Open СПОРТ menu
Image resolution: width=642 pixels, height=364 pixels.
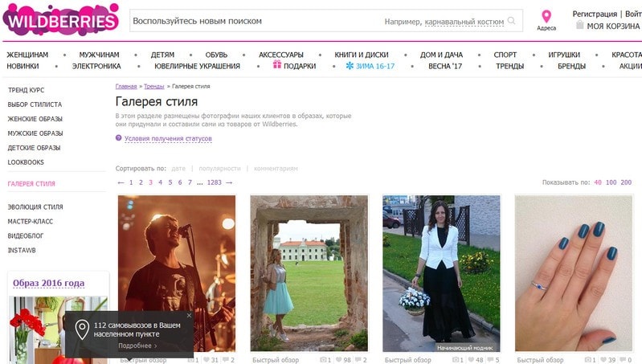(505, 55)
